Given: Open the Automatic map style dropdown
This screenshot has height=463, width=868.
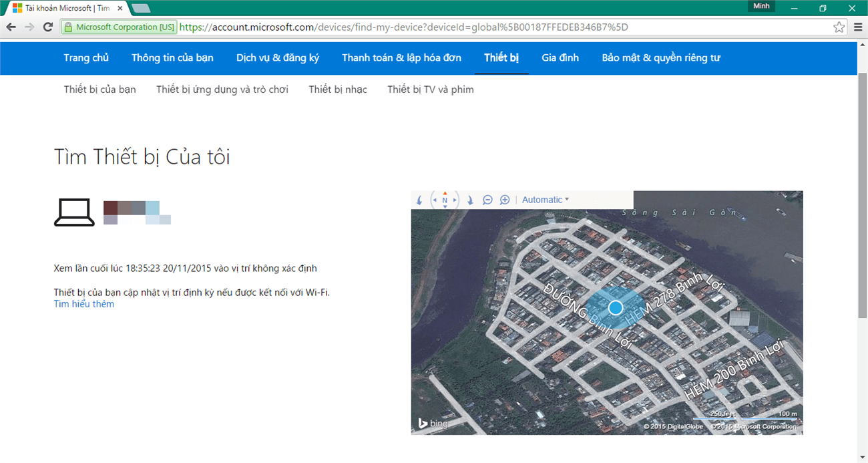Looking at the screenshot, I should click(546, 200).
